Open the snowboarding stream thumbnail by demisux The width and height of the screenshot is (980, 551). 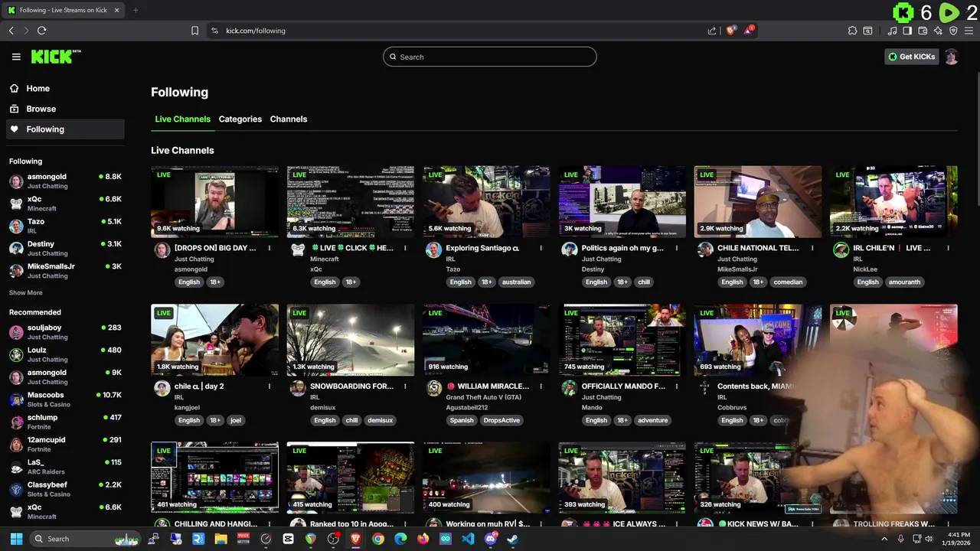point(351,340)
